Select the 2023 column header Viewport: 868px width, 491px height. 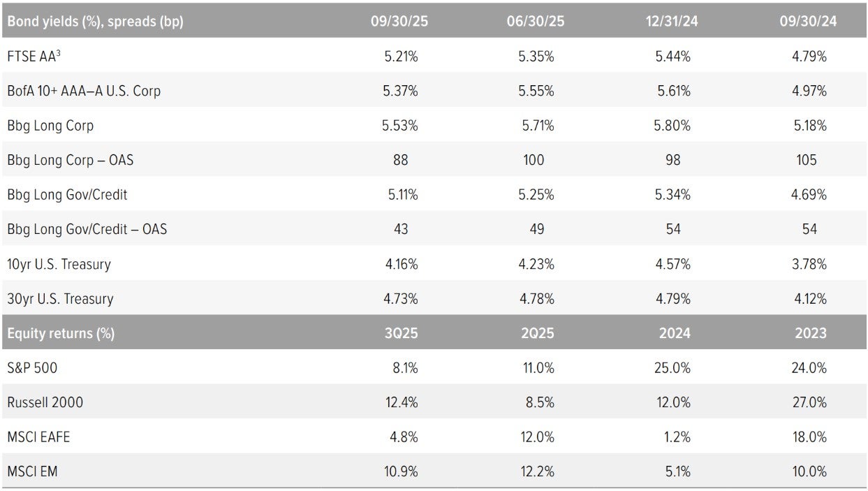pos(810,332)
